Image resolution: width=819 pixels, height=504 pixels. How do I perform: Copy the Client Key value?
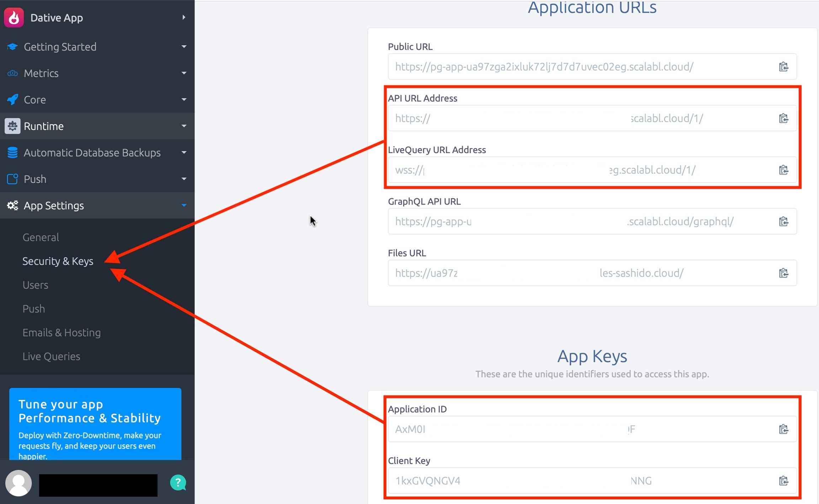pos(783,481)
